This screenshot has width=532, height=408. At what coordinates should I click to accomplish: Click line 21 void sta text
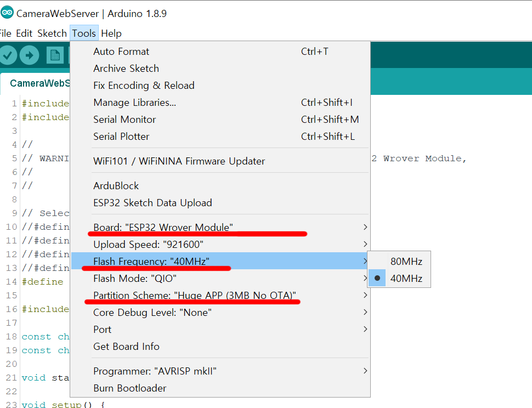(46, 377)
